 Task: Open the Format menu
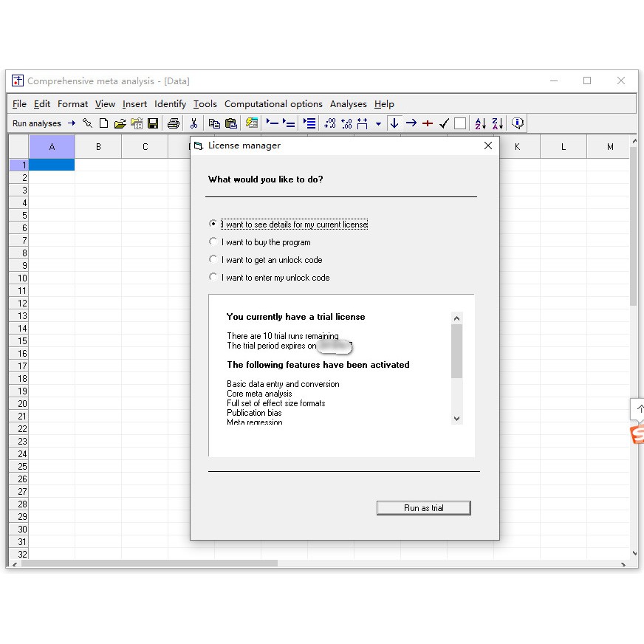click(x=72, y=104)
